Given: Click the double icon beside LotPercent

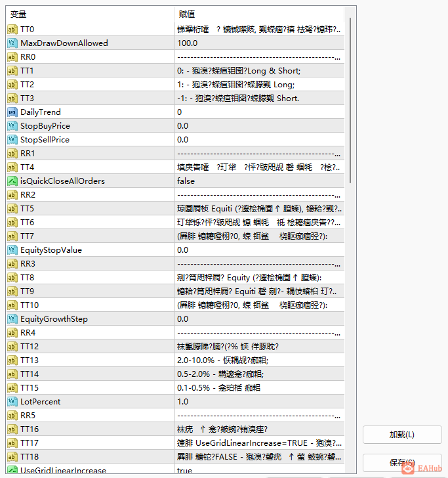Looking at the screenshot, I should (x=12, y=402).
